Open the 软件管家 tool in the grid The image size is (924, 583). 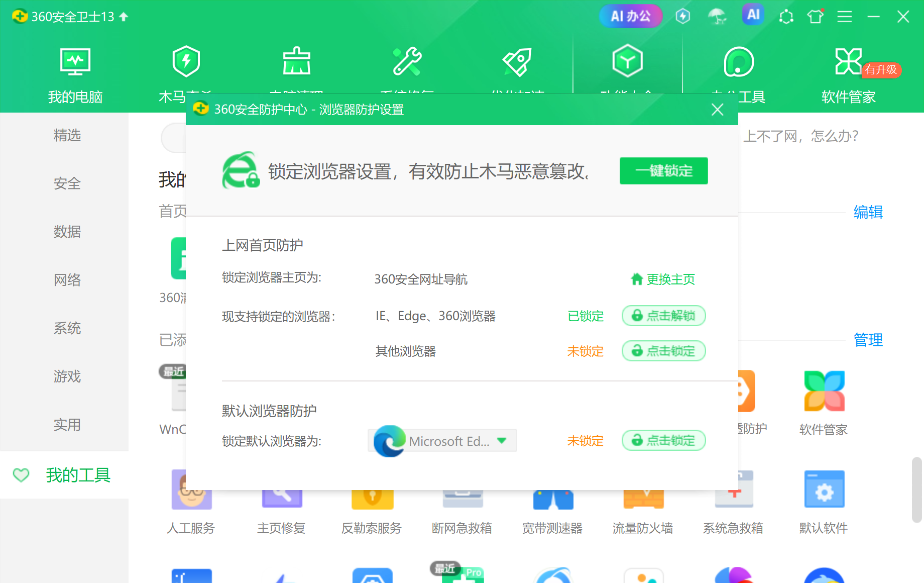(x=824, y=402)
